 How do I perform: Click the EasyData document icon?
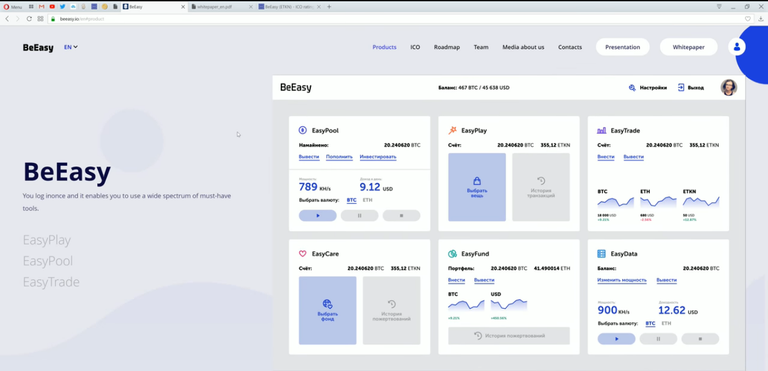pyautogui.click(x=601, y=254)
